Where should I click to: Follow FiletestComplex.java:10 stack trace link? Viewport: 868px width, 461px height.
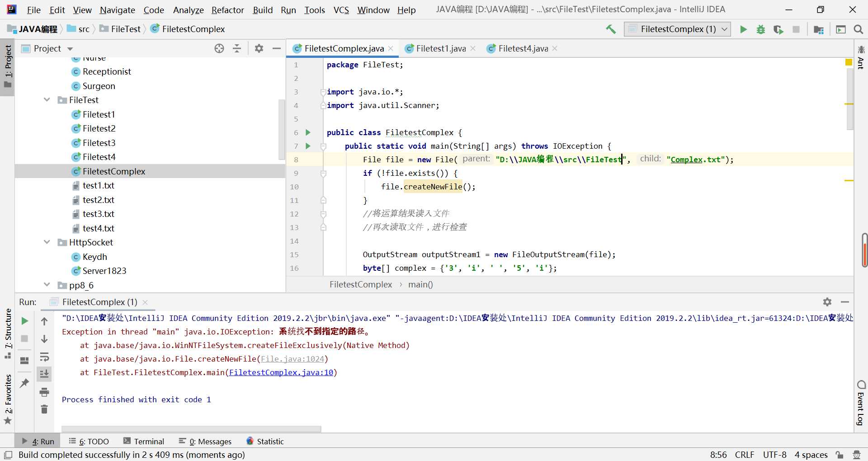[281, 372]
